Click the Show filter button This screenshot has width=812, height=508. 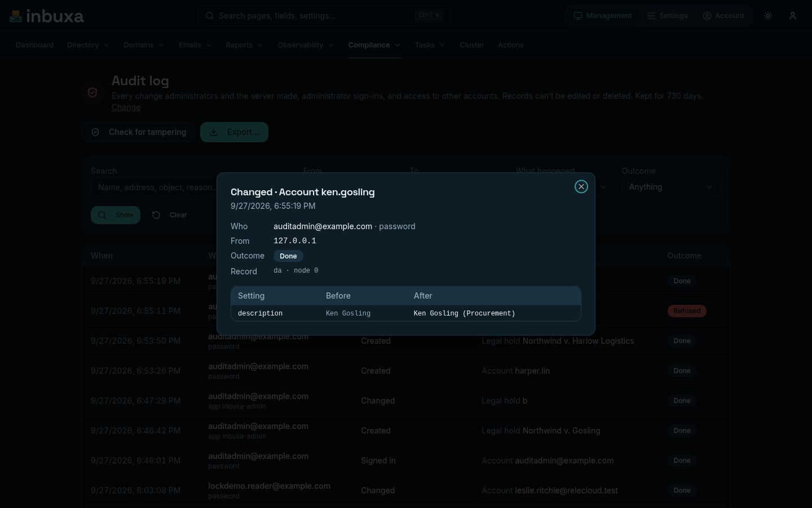[116, 215]
